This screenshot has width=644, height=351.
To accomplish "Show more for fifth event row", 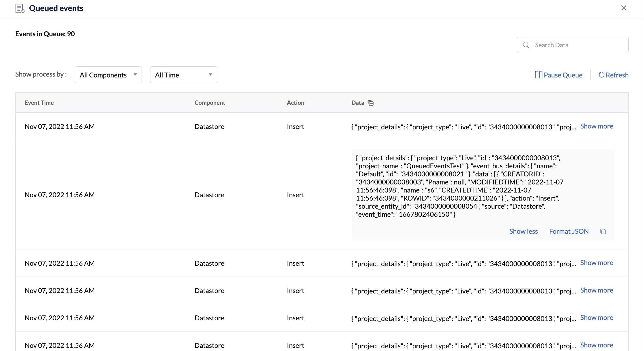I will click(597, 317).
